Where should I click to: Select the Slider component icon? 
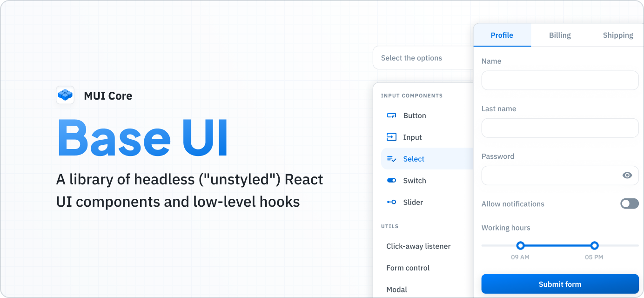tap(390, 202)
